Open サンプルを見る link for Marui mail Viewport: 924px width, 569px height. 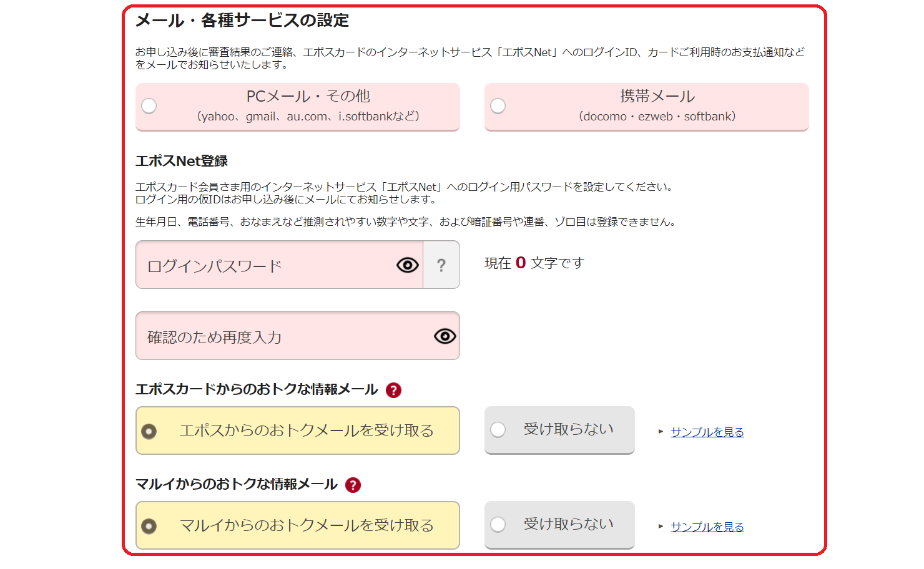(x=707, y=527)
